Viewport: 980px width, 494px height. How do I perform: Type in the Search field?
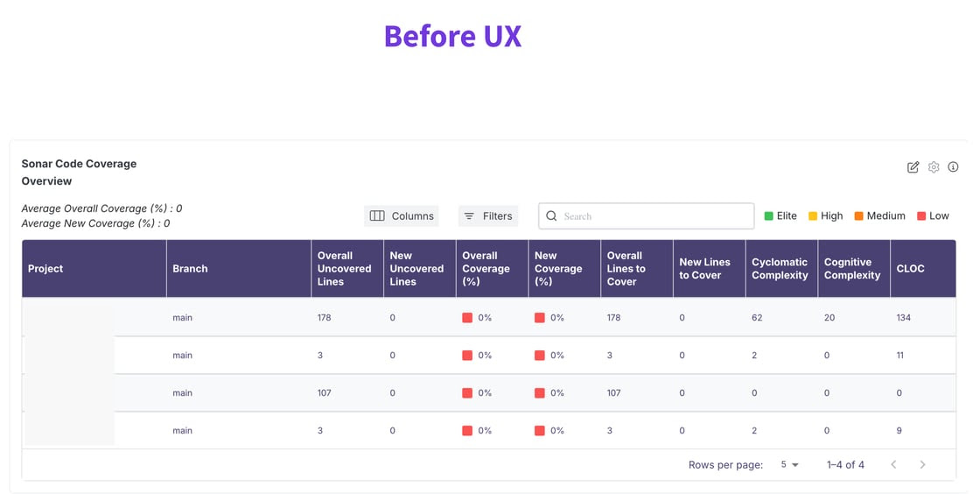pyautogui.click(x=652, y=216)
